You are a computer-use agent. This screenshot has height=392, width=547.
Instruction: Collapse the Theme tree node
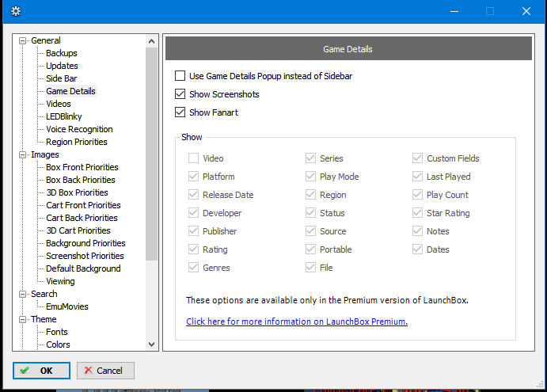22,319
